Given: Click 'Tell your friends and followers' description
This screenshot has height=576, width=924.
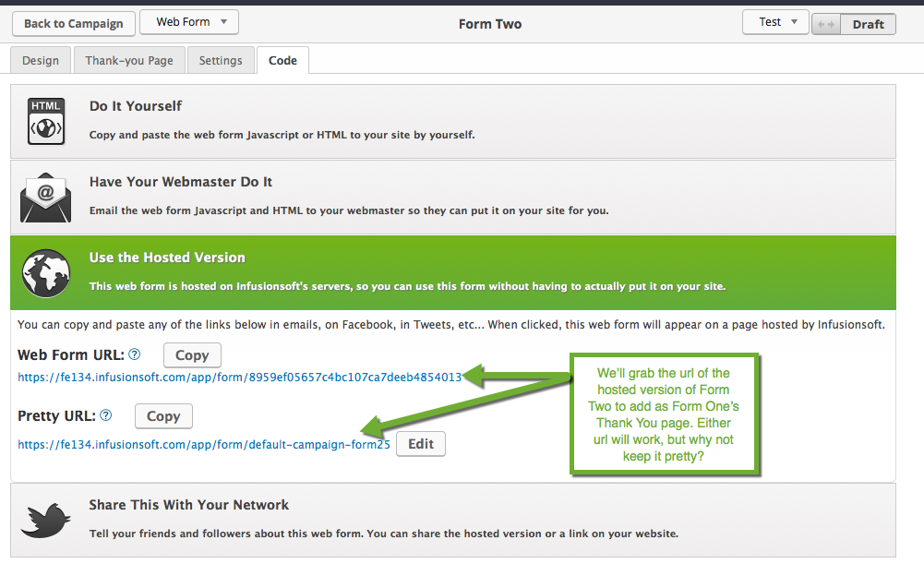Looking at the screenshot, I should pyautogui.click(x=384, y=534).
